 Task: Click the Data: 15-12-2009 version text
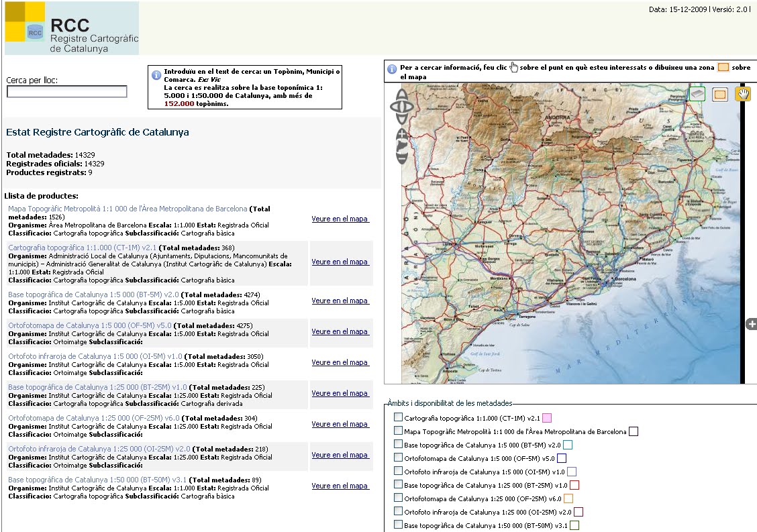click(x=699, y=9)
